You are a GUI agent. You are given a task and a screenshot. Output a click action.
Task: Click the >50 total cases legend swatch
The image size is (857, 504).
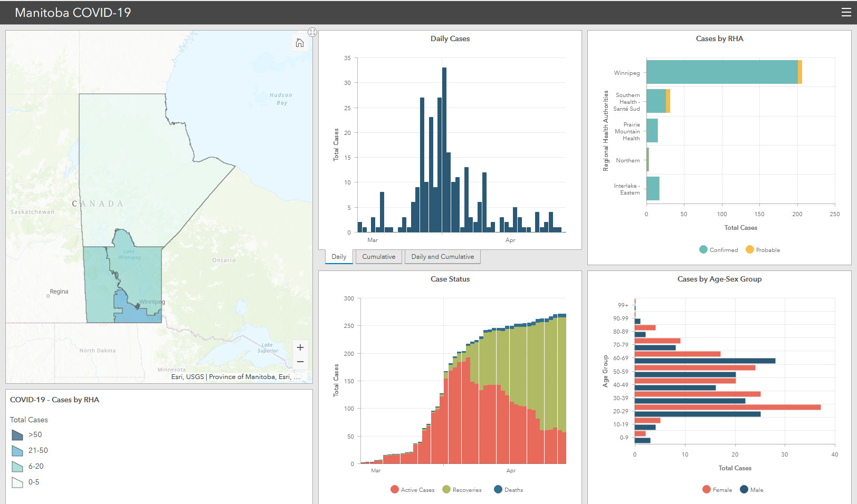tap(17, 435)
